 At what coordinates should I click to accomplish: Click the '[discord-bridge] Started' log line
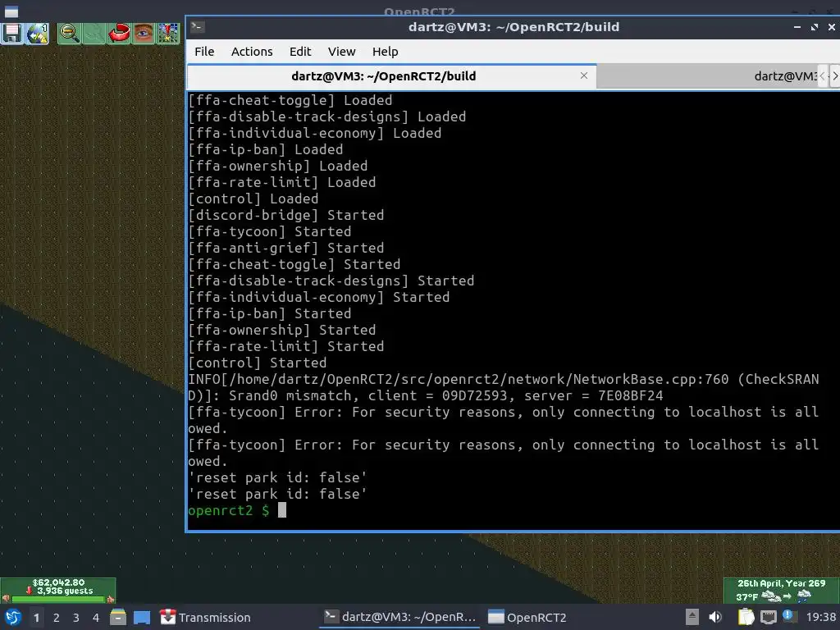tap(286, 215)
